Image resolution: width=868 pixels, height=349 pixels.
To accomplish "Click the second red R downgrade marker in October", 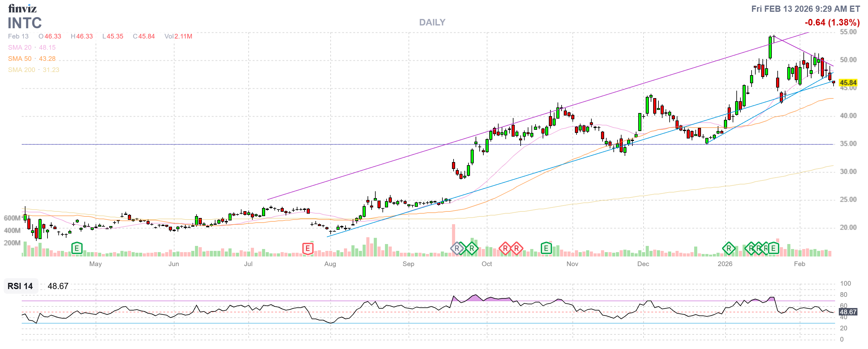I will [x=516, y=249].
